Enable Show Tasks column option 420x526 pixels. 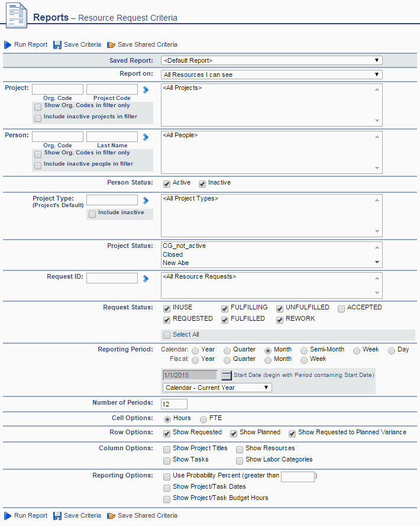167,461
